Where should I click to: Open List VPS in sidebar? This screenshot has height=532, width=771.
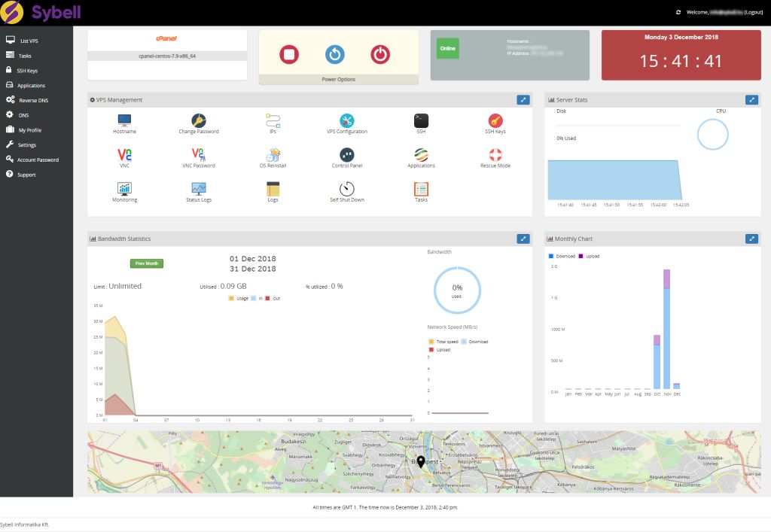tap(29, 41)
